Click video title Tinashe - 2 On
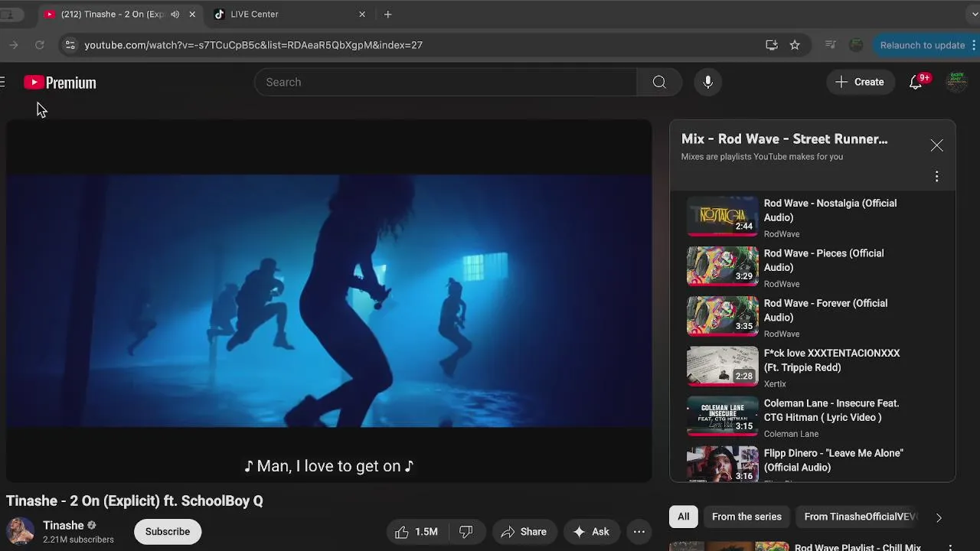 coord(135,500)
